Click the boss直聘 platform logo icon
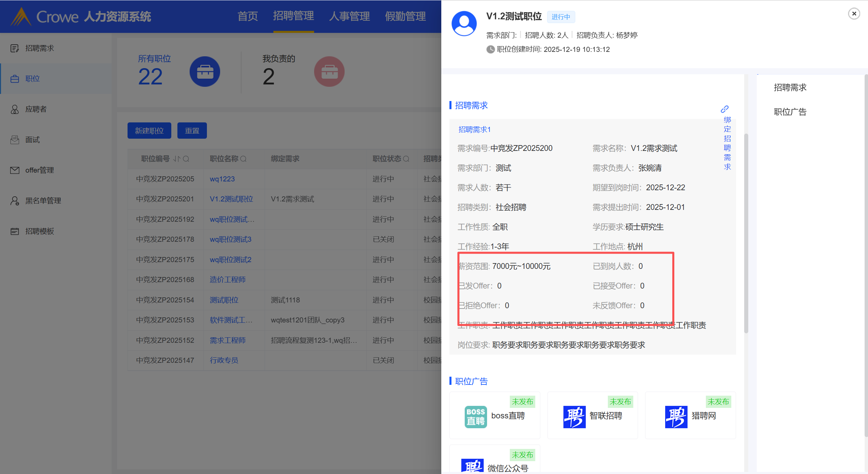Screen dimensions: 868x474 [x=476, y=417]
